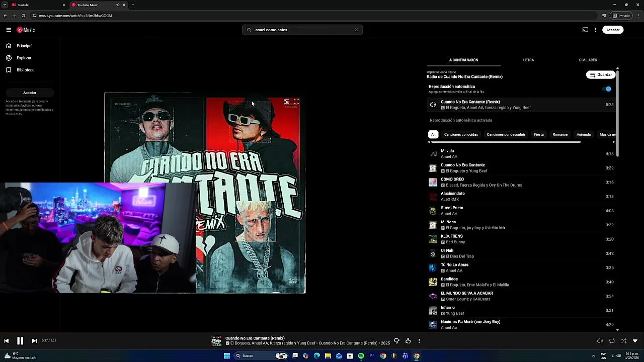Viewport: 644px width, 362px height.
Task: Open the browser tab search dropdown
Action: pyautogui.click(x=5, y=5)
